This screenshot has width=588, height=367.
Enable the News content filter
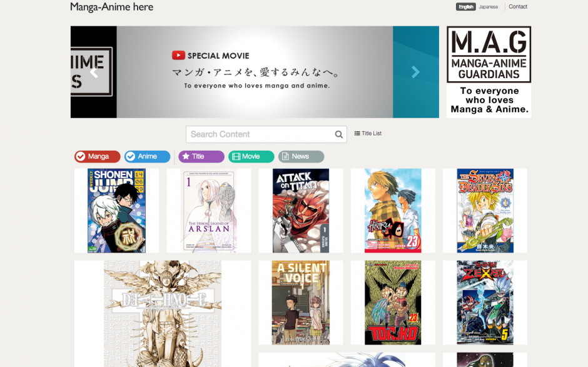(301, 156)
